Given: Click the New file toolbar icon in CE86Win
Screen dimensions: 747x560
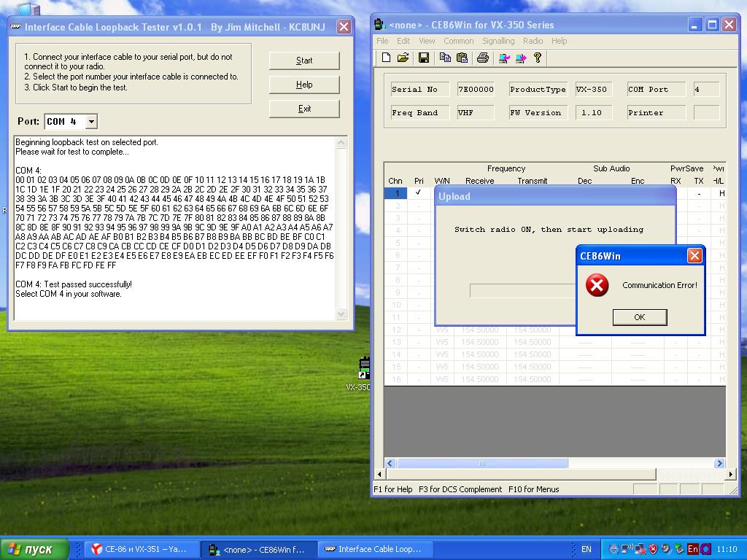Looking at the screenshot, I should point(387,58).
